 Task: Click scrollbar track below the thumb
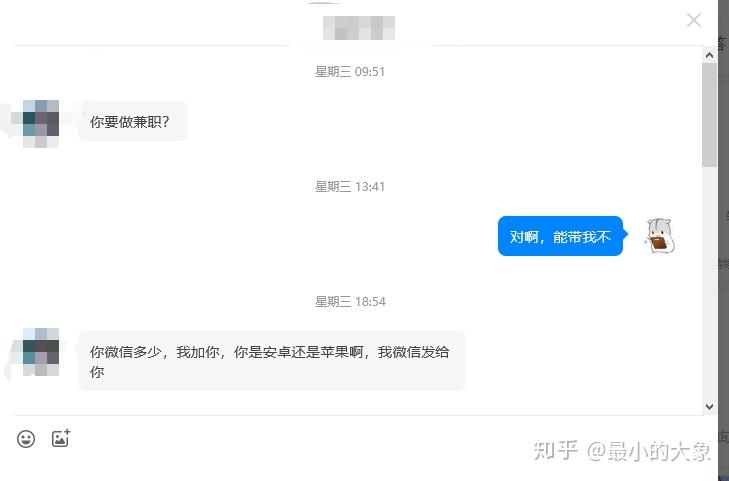(x=709, y=283)
